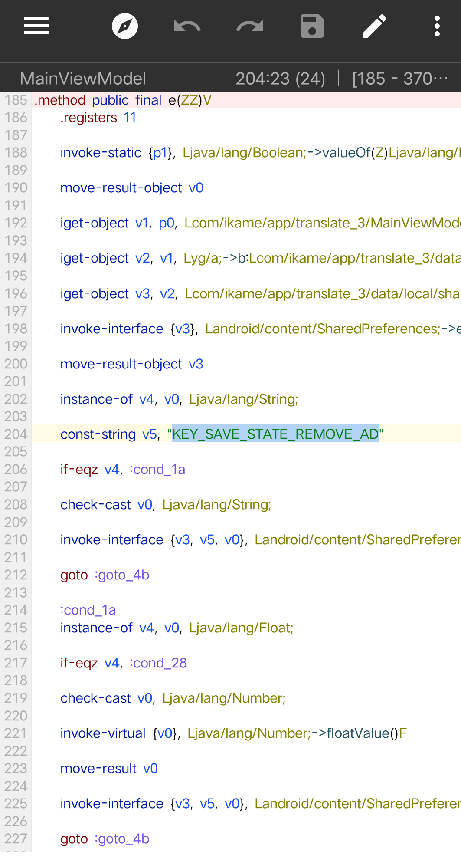This screenshot has width=461, height=868.
Task: Click check-cast v0, Ljava/lang/String; line
Action: [166, 505]
